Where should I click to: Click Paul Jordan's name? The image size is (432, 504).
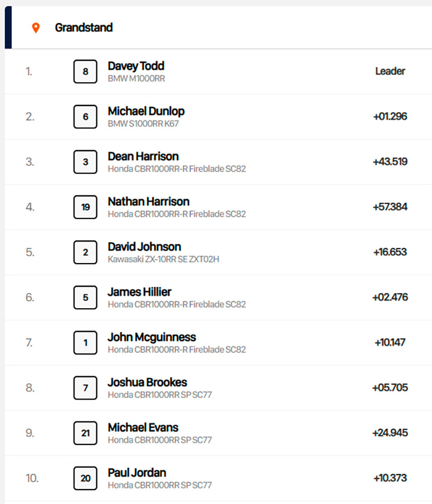[x=137, y=473]
